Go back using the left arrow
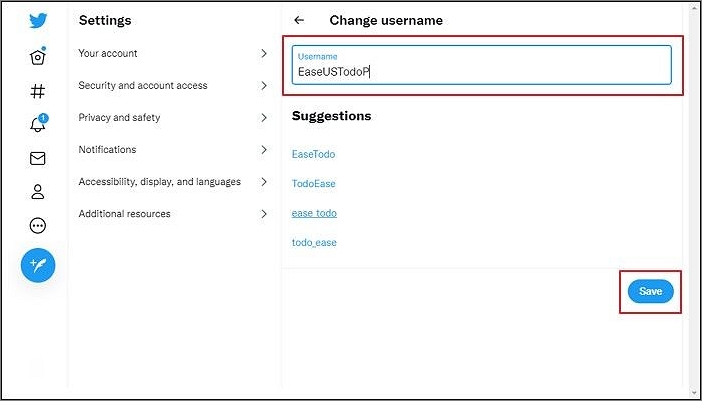The width and height of the screenshot is (702, 401). (299, 20)
